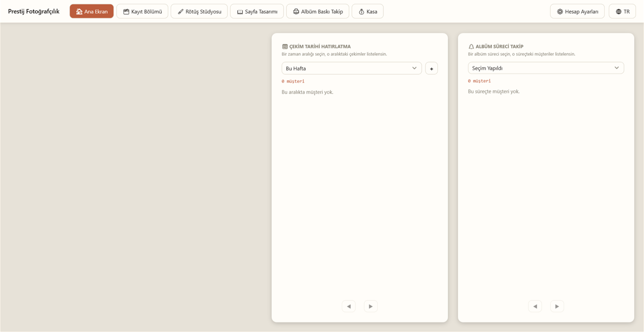The width and height of the screenshot is (644, 332).
Task: Go to next page in Çekim Tarihi Hatırlatma
Action: 371,306
